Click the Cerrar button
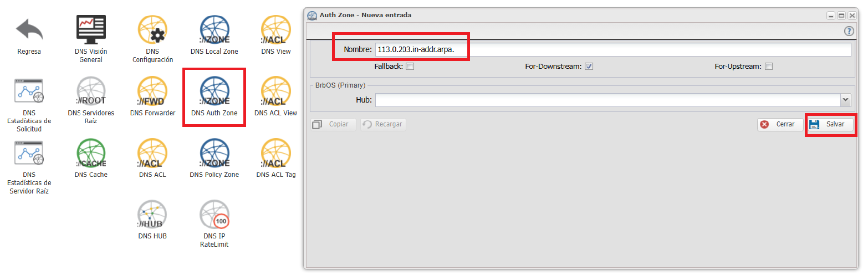The width and height of the screenshot is (868, 275). pos(779,125)
